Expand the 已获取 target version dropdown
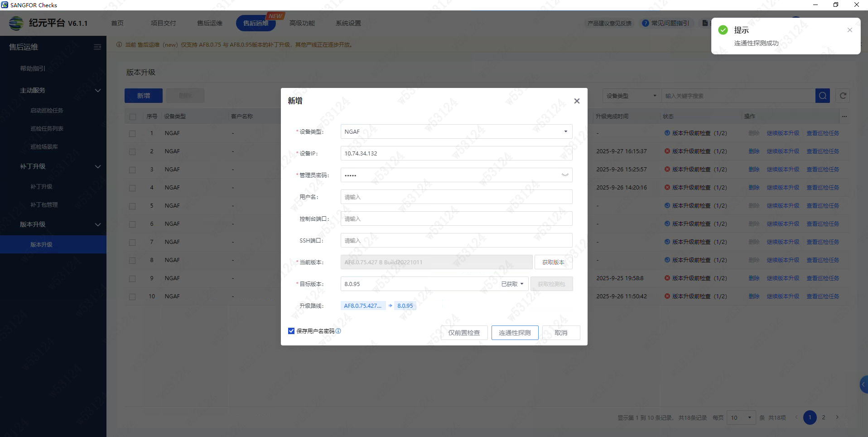The width and height of the screenshot is (868, 437). tap(512, 284)
